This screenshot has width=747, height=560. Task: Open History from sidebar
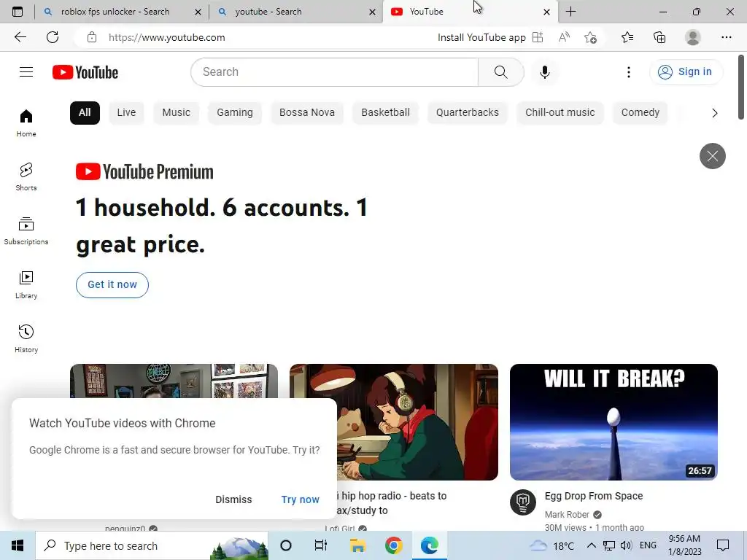coord(26,338)
